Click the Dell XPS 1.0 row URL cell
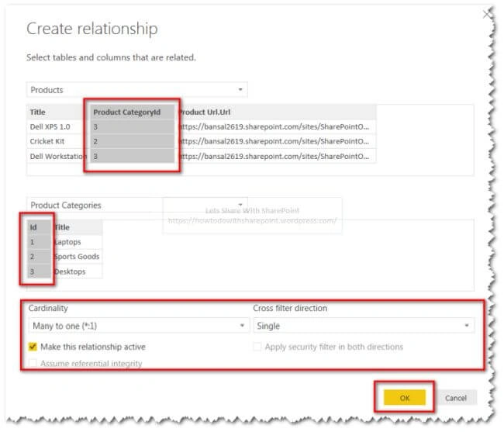Image resolution: width=504 pixels, height=432 pixels. click(x=276, y=127)
